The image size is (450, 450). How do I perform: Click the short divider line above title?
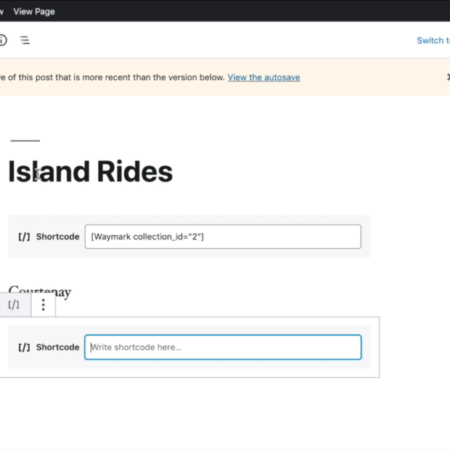[25, 141]
